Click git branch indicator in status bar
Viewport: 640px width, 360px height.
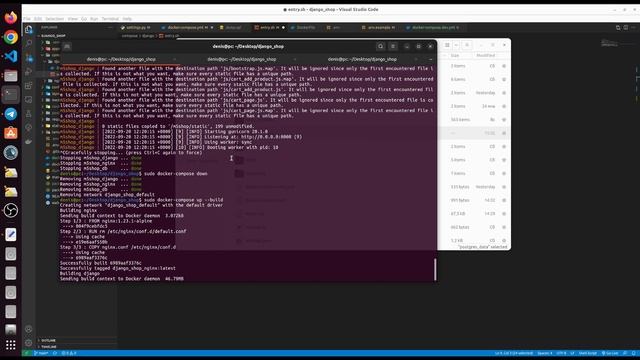point(41,353)
